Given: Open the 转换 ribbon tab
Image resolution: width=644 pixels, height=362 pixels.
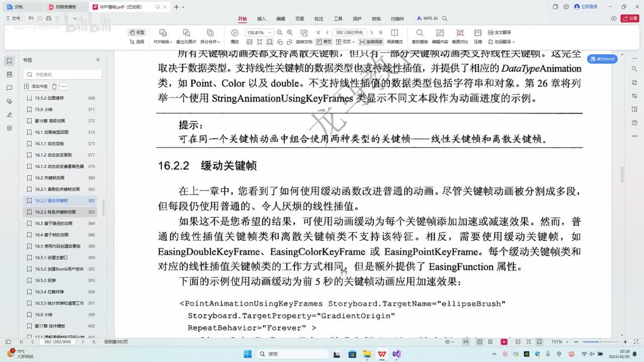Looking at the screenshot, I should [376, 19].
